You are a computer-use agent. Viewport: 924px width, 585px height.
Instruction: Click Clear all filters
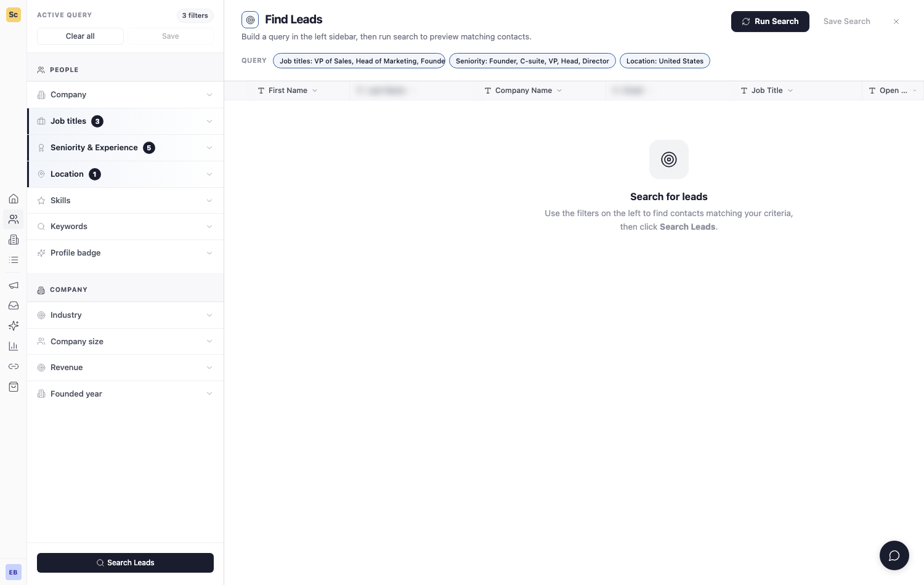click(80, 36)
